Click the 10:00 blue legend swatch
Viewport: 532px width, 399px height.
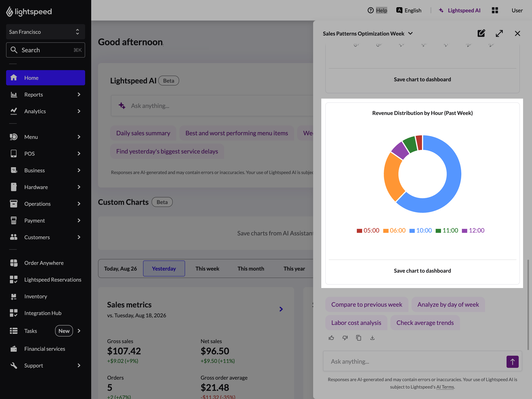point(412,231)
